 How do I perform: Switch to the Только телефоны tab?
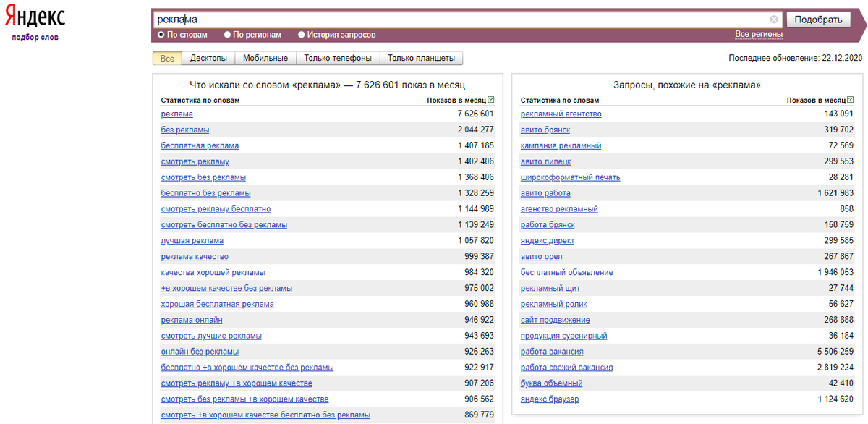[338, 59]
